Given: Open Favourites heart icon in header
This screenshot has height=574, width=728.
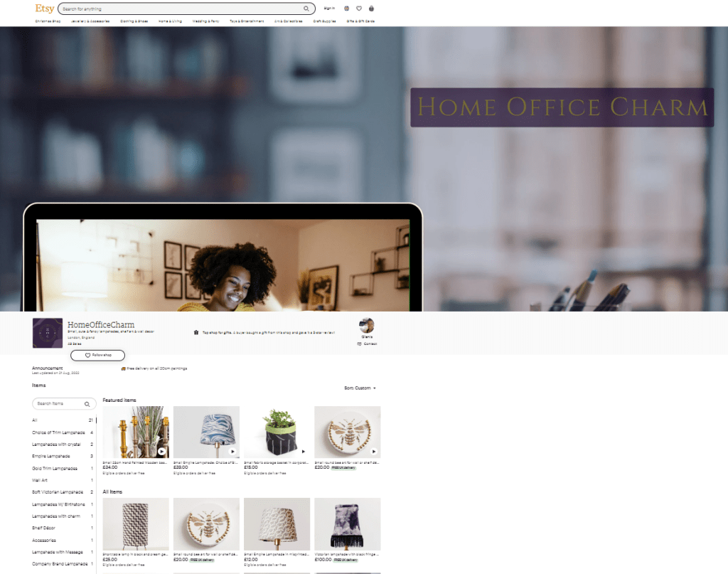Looking at the screenshot, I should tap(359, 9).
